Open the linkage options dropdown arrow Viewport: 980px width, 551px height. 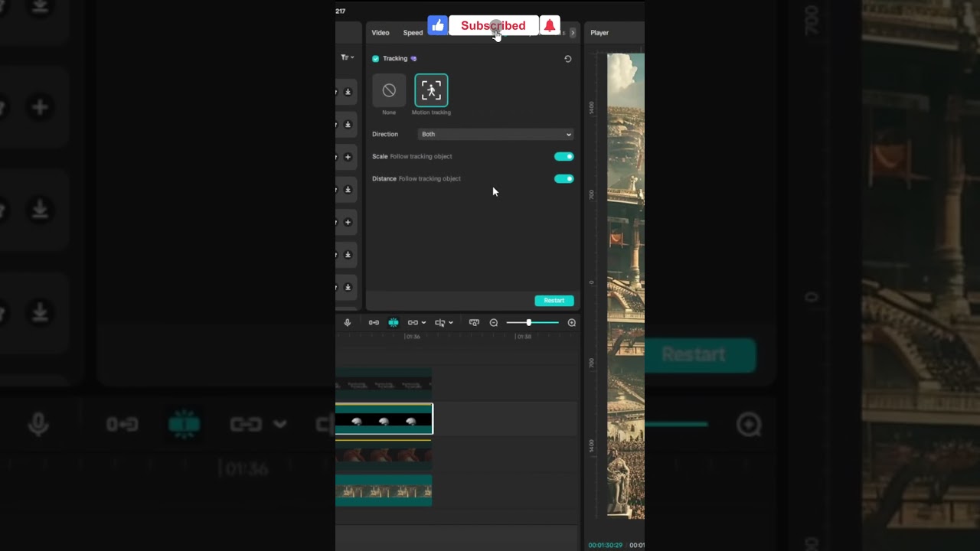click(423, 323)
